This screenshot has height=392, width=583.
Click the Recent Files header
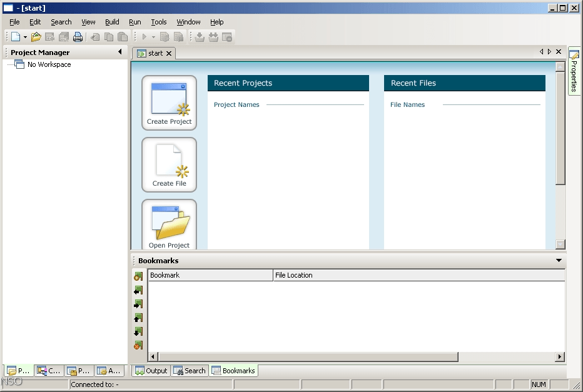click(x=465, y=83)
